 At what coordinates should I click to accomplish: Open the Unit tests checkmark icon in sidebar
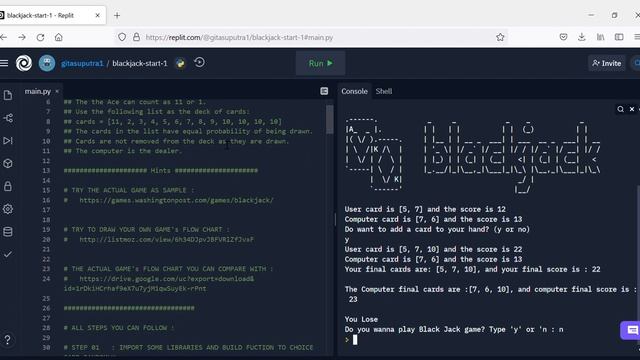[x=8, y=255]
